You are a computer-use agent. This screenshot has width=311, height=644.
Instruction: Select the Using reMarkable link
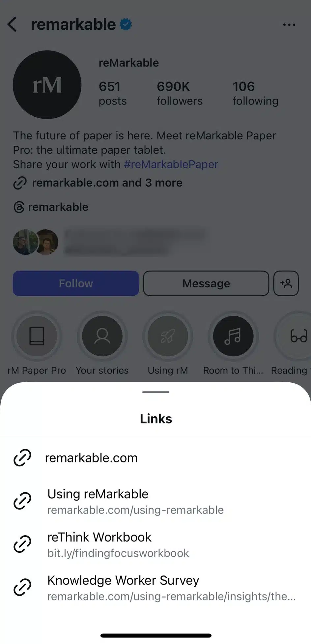[155, 501]
